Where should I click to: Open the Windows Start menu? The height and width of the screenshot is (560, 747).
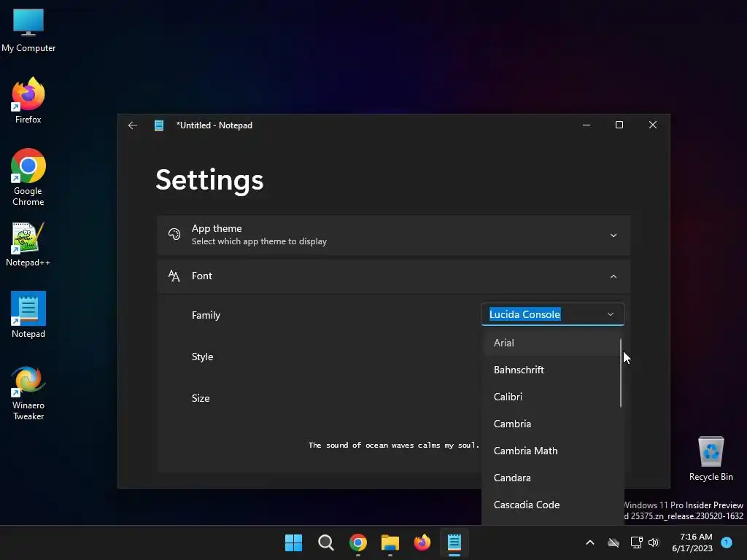point(293,542)
